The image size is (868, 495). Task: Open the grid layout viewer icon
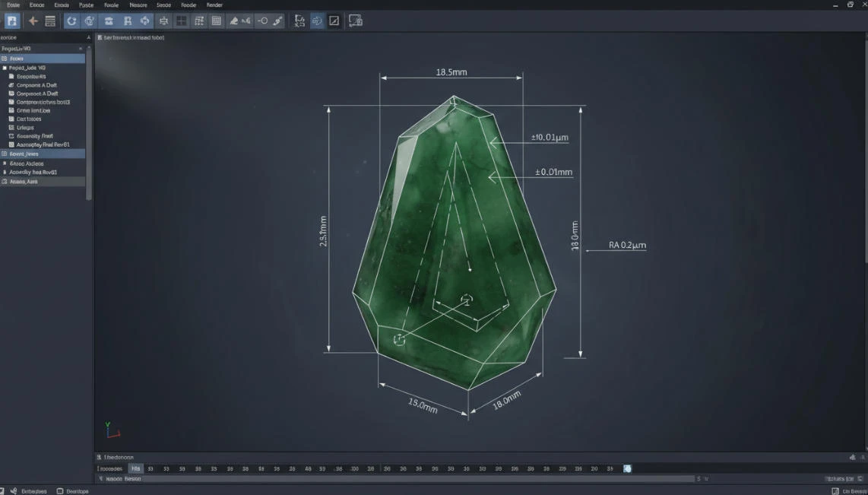pos(181,21)
